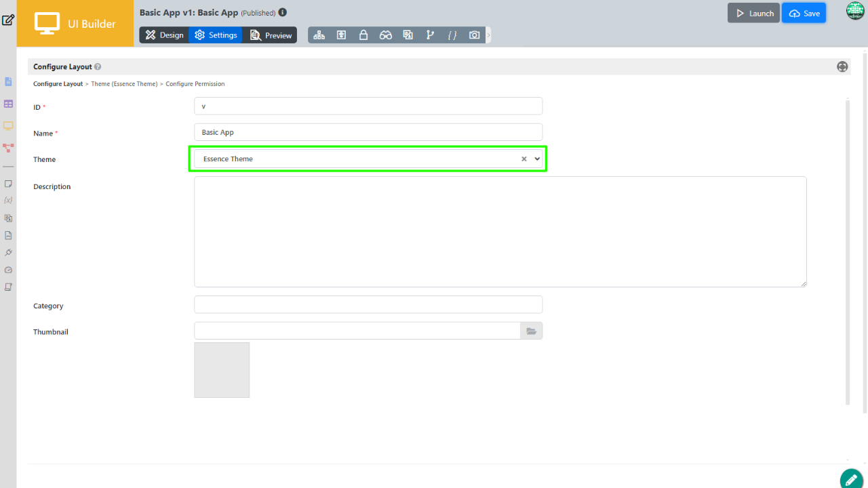Expand the Theme dropdown arrow

point(537,159)
